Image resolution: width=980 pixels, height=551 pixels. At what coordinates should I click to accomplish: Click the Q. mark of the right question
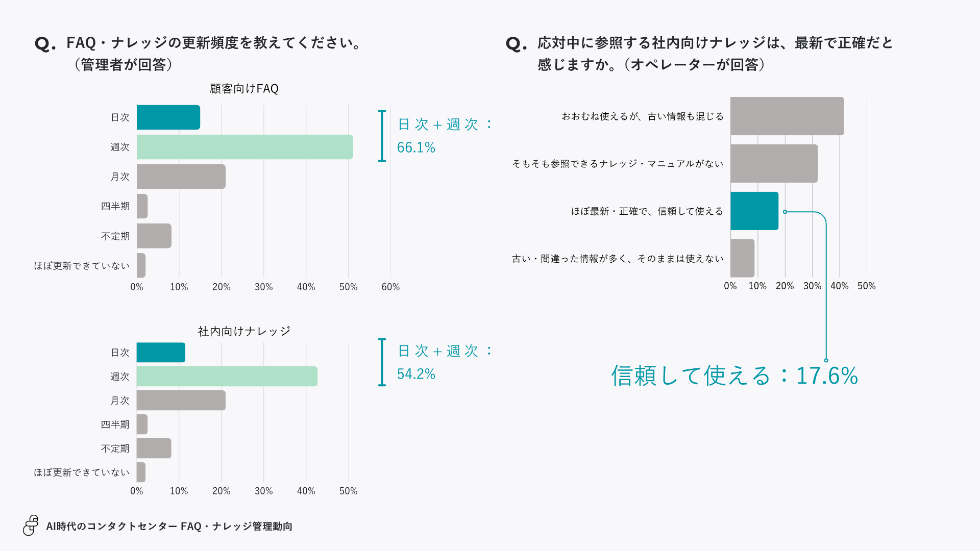pyautogui.click(x=516, y=44)
